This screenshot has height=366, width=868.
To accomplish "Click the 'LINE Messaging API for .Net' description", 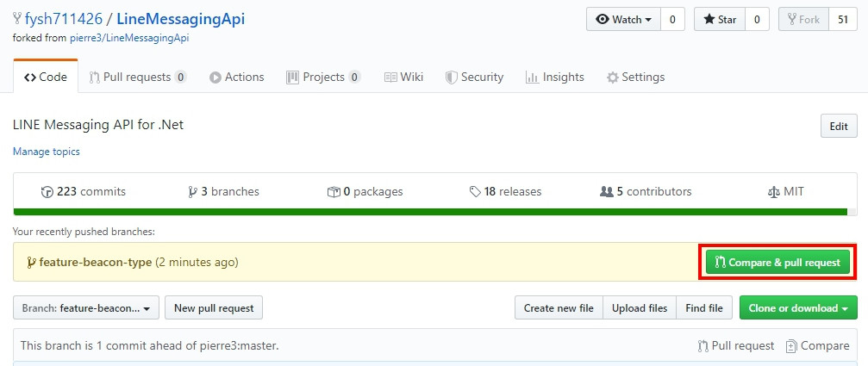I will click(98, 125).
